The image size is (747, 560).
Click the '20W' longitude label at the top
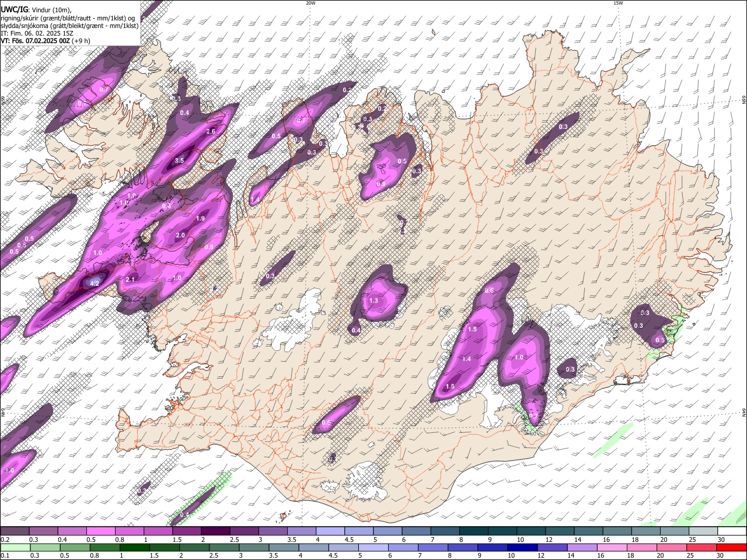tap(310, 3)
